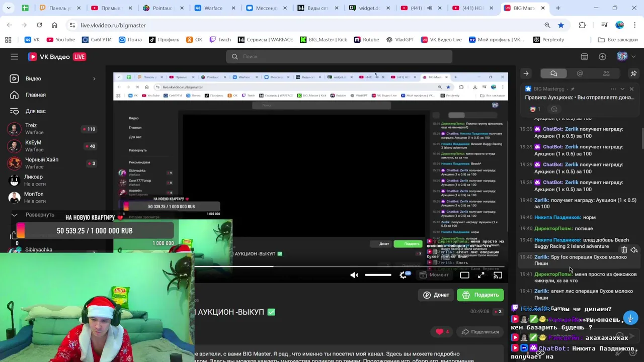Click the VK Видео LIVE logo

[56, 57]
